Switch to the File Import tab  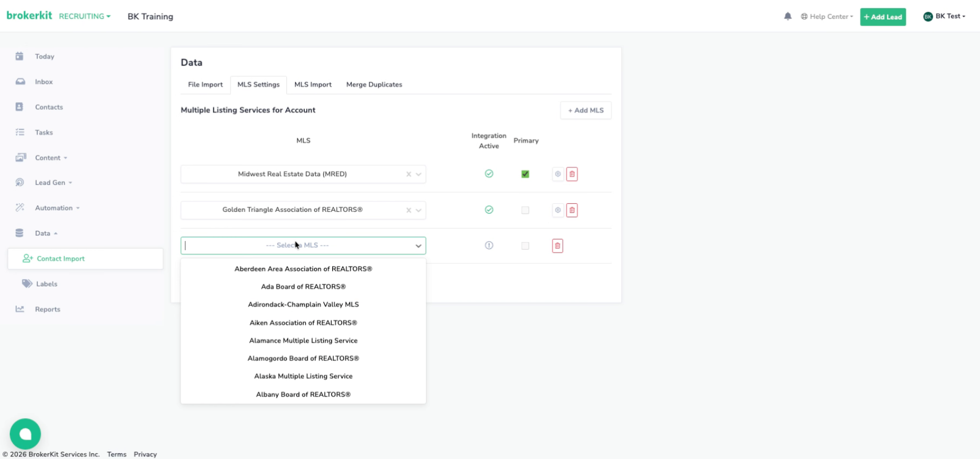205,85
